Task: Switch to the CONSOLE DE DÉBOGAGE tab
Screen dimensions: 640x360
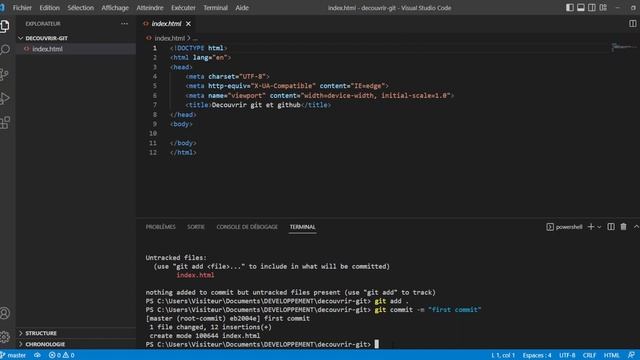Action: coord(247,227)
